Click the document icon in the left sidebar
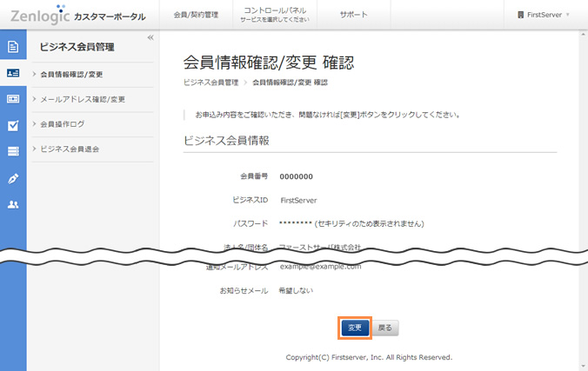This screenshot has height=371, width=588. tap(13, 47)
